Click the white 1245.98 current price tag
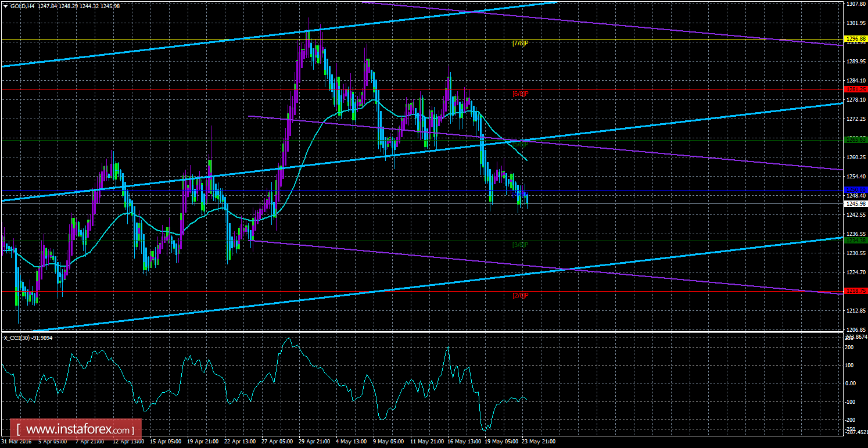 [855, 203]
